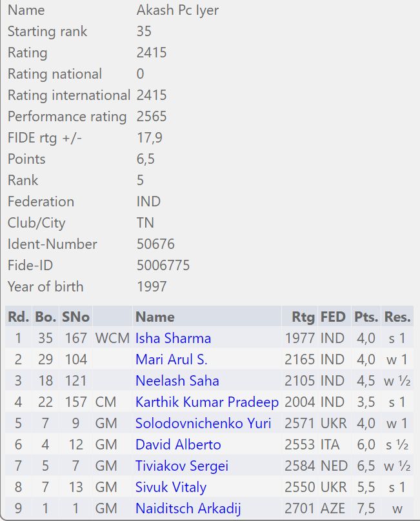The width and height of the screenshot is (420, 521).
Task: Click the Rd. column header
Action: (x=18, y=317)
